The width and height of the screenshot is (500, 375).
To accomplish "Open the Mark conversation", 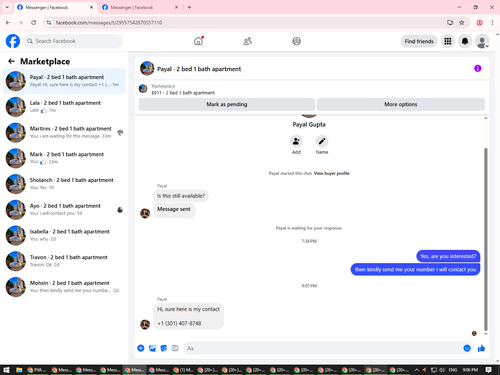I will (x=64, y=158).
